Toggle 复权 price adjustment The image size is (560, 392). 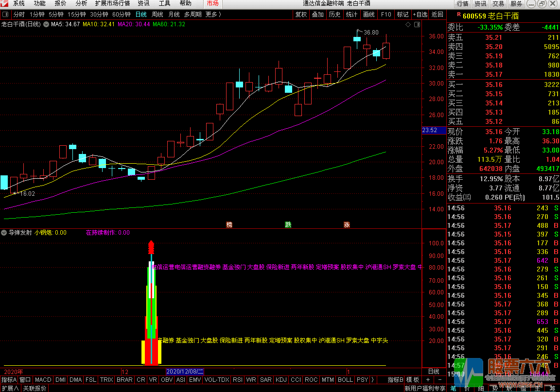tap(301, 15)
